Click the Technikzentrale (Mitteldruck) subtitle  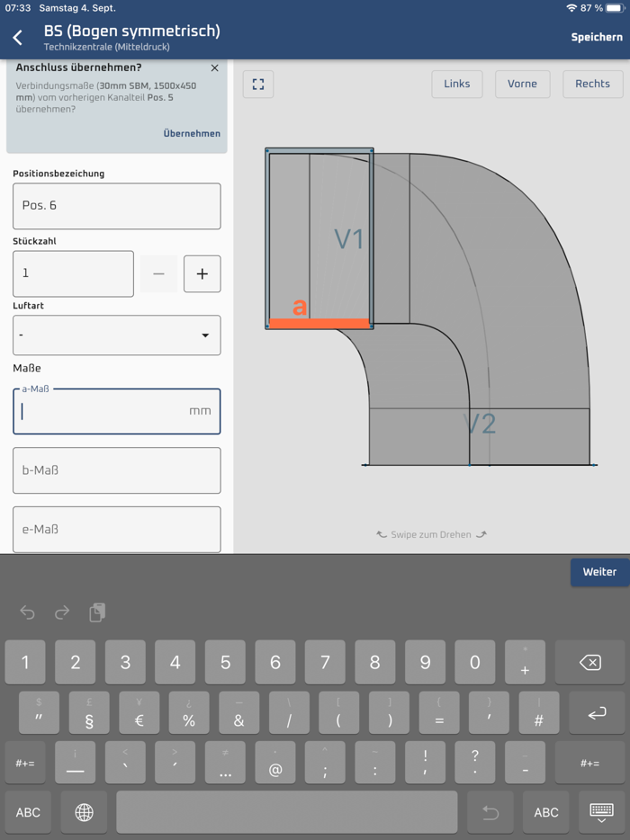tap(107, 47)
